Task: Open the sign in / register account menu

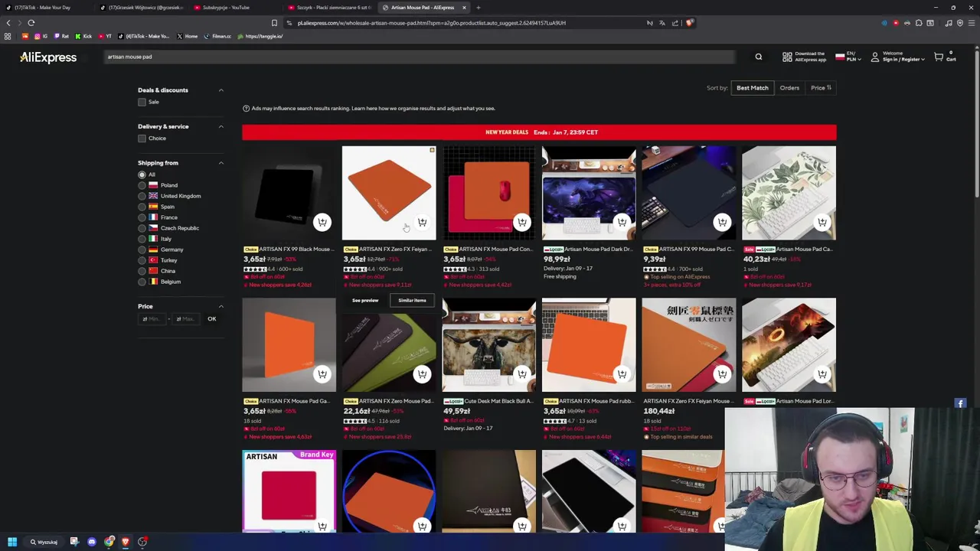Action: [898, 57]
